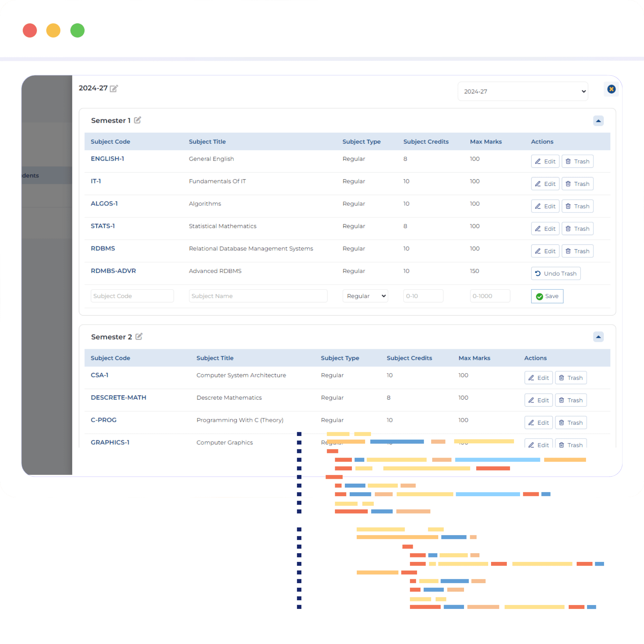The height and width of the screenshot is (644, 644).
Task: Click the 0-1000 max marks field
Action: pos(490,296)
